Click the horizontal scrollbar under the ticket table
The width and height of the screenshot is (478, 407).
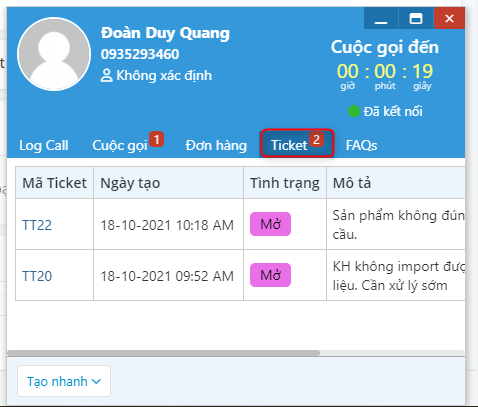163,353
